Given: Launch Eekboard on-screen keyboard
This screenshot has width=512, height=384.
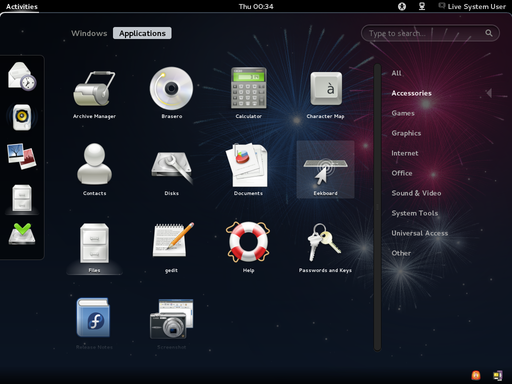Looking at the screenshot, I should click(325, 170).
